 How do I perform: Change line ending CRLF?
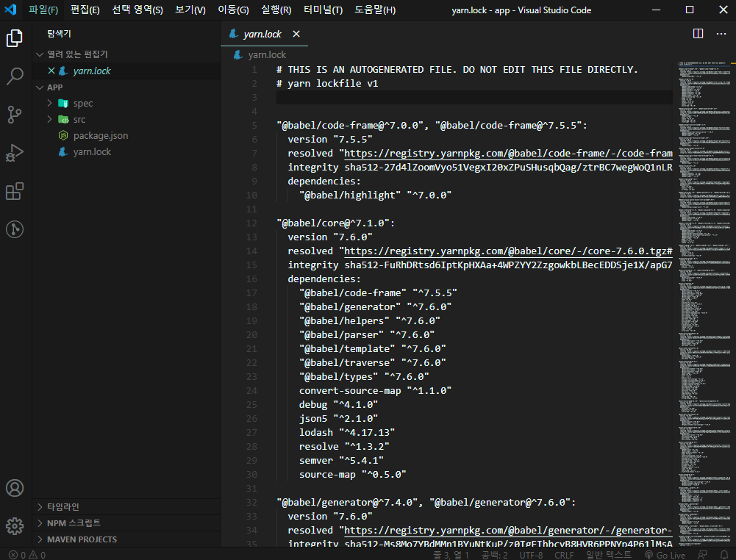pos(564,555)
